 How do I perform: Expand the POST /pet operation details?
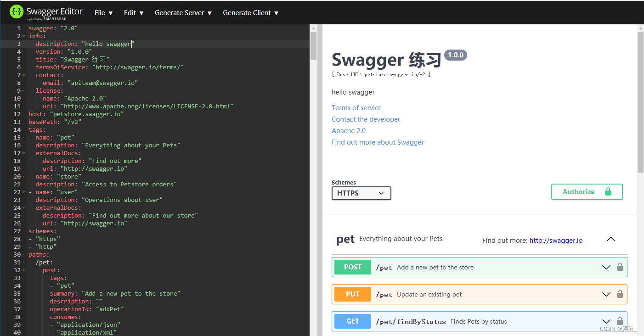[606, 267]
